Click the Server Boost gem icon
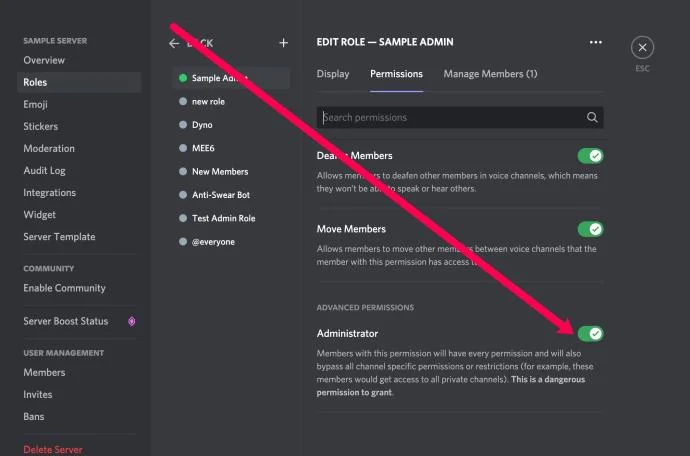The width and height of the screenshot is (690, 456). [x=132, y=321]
